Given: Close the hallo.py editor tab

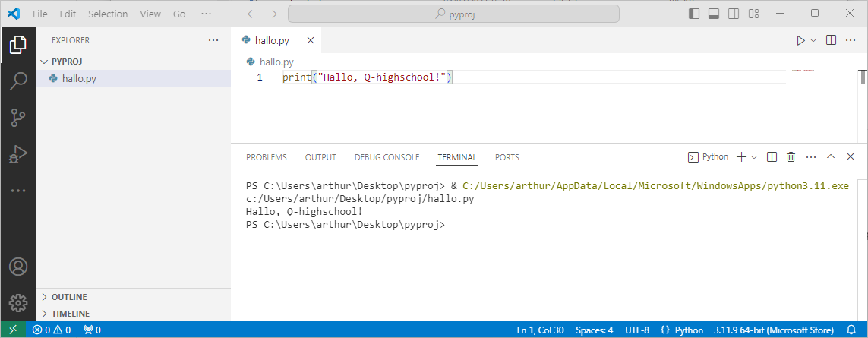Looking at the screenshot, I should pyautogui.click(x=311, y=40).
